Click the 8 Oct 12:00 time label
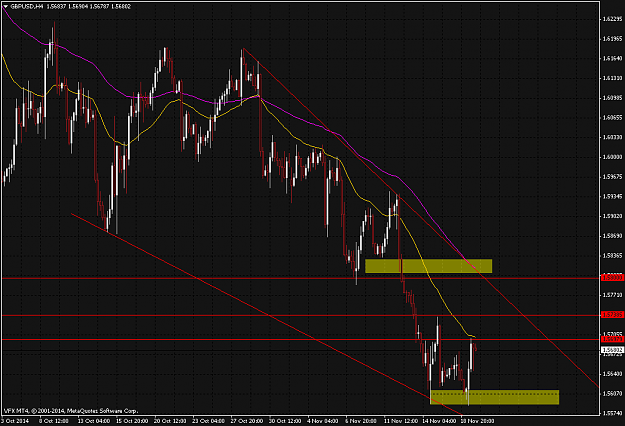This screenshot has width=625, height=426. pos(54,421)
